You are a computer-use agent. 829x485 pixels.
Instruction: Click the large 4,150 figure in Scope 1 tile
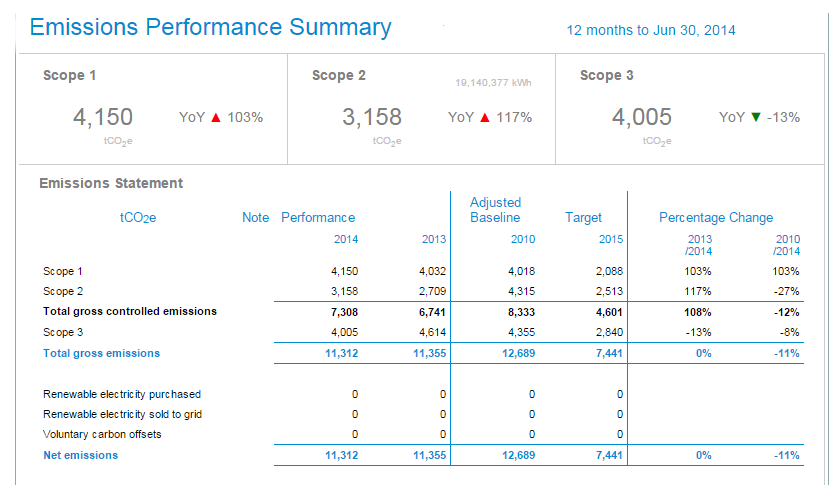pos(103,117)
